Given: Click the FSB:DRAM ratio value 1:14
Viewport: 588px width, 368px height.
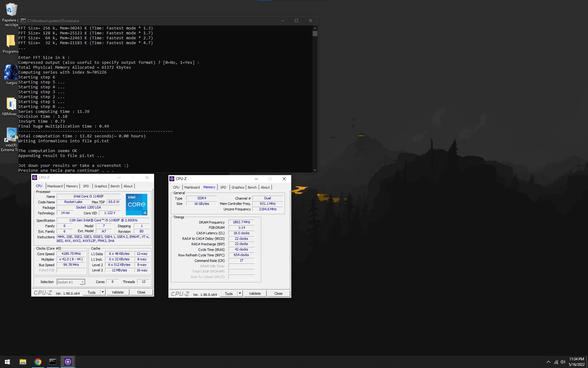Looking at the screenshot, I should [241, 228].
